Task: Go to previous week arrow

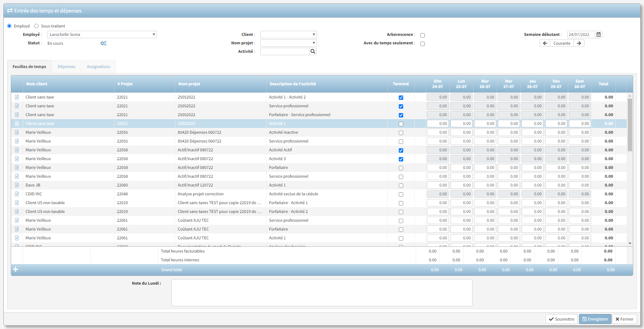Action: point(545,43)
